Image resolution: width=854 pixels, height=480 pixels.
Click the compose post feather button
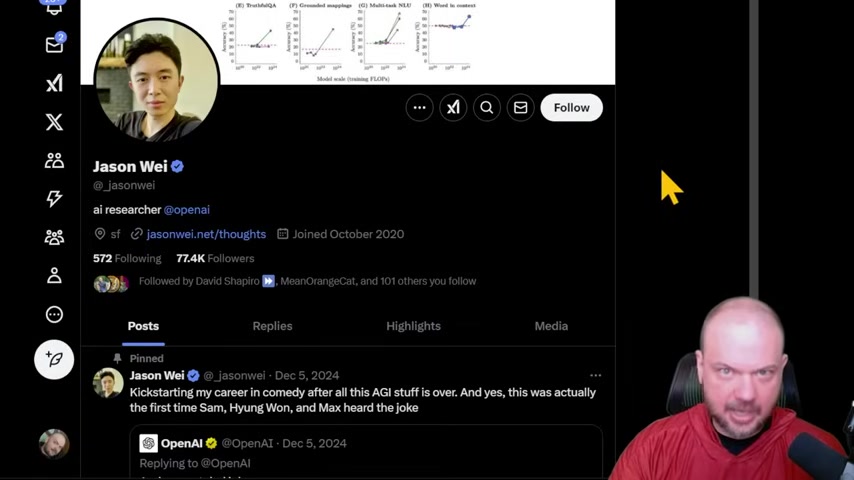click(54, 360)
